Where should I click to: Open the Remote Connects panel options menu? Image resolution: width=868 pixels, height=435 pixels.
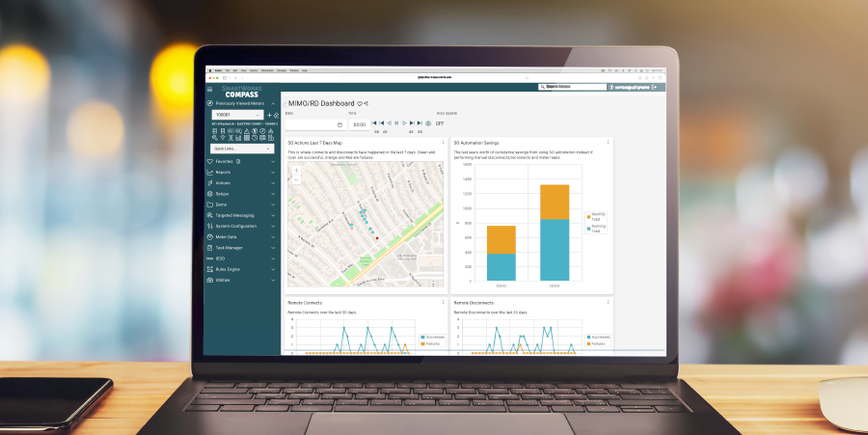(443, 302)
